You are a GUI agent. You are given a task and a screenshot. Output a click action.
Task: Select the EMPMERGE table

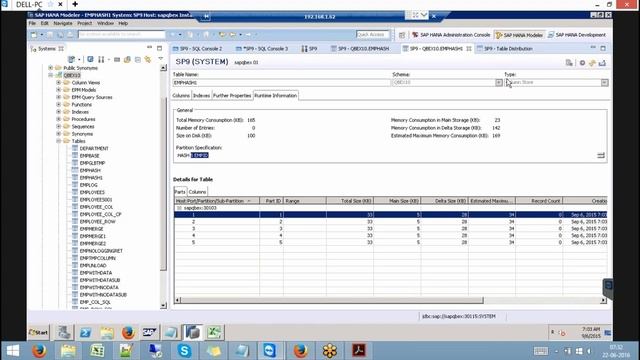coord(91,229)
